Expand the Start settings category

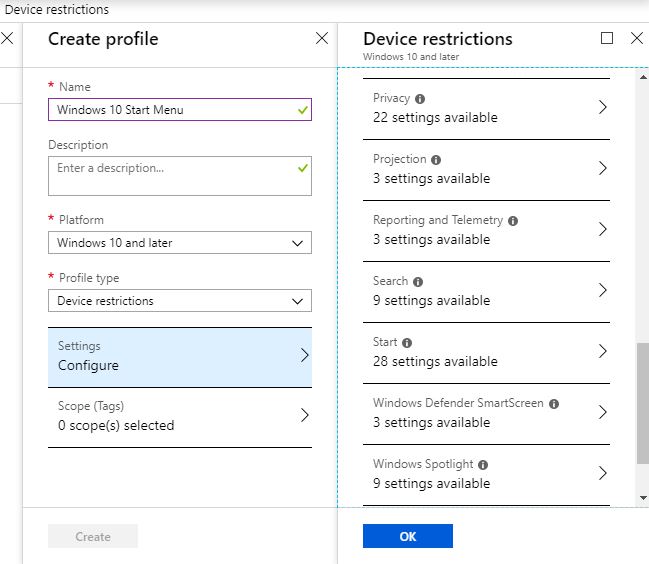coord(490,352)
